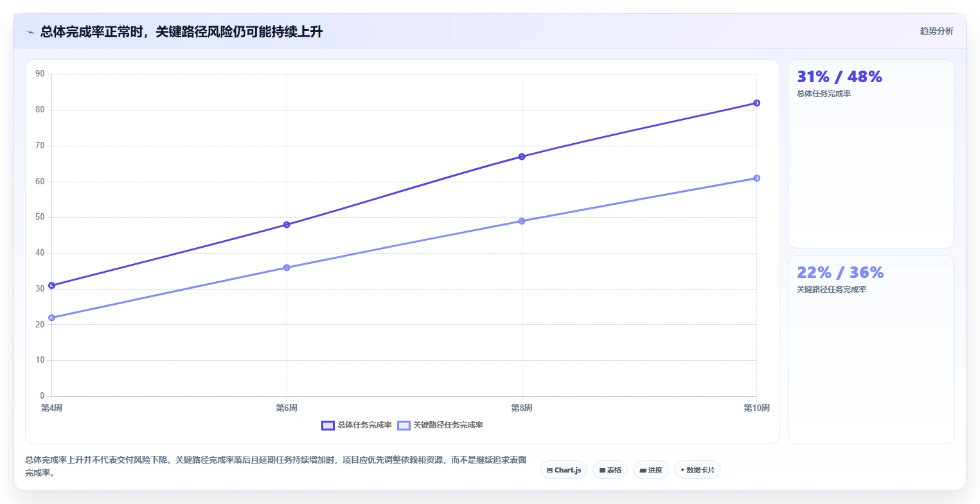Image resolution: width=980 pixels, height=504 pixels.
Task: Click the sparkle icon in the 数据卡片 tag
Action: [x=682, y=470]
